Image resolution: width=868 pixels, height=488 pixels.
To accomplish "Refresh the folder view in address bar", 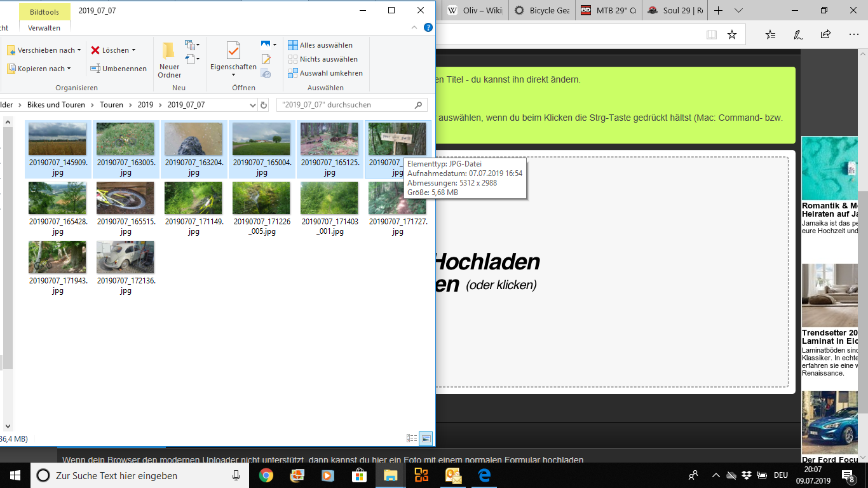I will coord(266,105).
